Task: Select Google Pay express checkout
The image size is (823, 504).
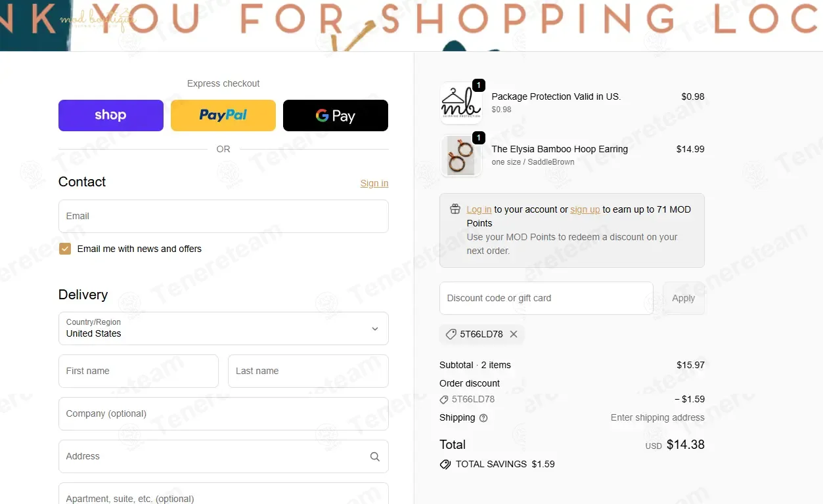Action: pyautogui.click(x=336, y=115)
